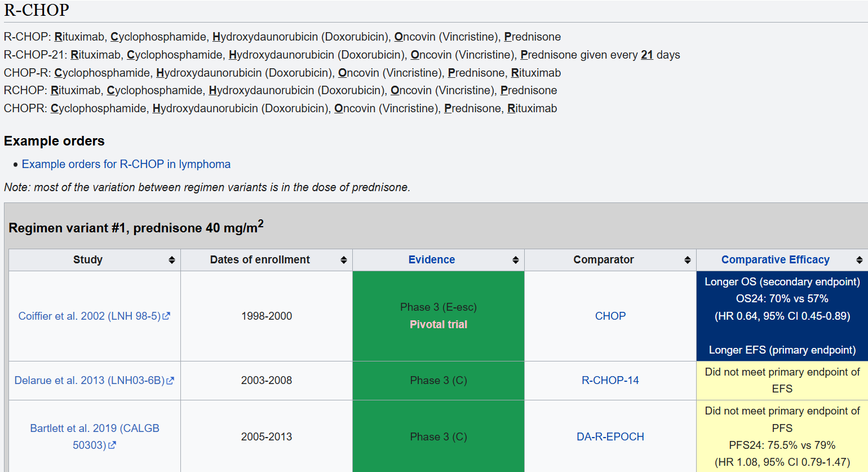Click external link icon after CALGB 50303
Screen dimensions: 868x472
coord(112,445)
